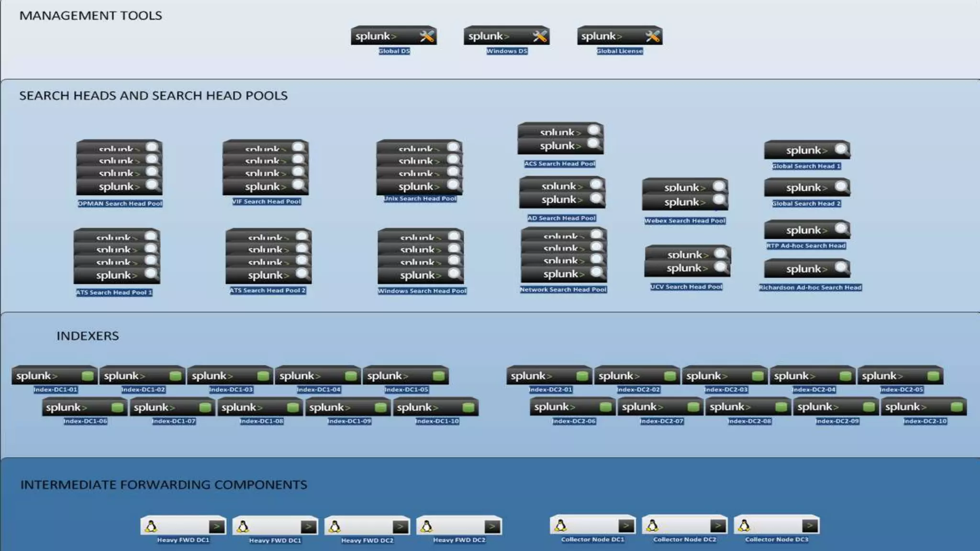Click the Index-DC1-08 indexer icon

(260, 408)
